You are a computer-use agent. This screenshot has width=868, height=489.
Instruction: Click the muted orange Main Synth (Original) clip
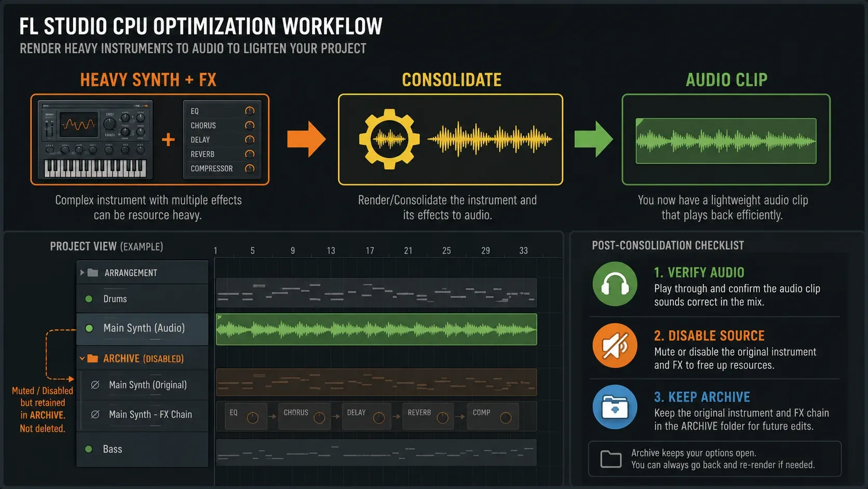pyautogui.click(x=376, y=382)
